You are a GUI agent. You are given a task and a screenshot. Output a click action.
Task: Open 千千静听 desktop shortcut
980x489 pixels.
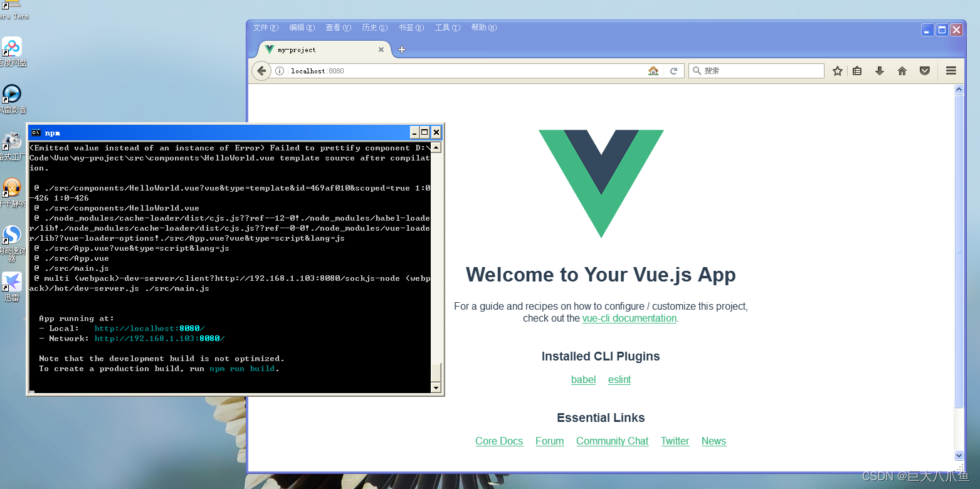pyautogui.click(x=12, y=192)
